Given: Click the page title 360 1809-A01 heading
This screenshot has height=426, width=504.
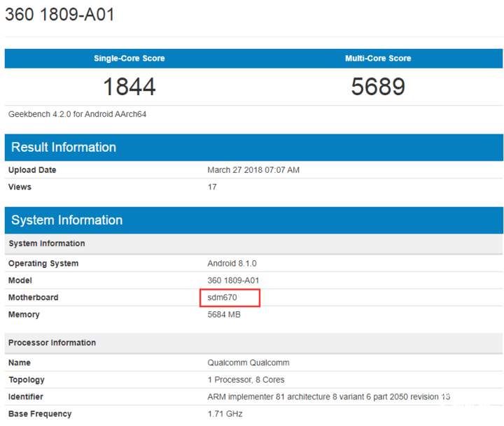Looking at the screenshot, I should pos(59,15).
